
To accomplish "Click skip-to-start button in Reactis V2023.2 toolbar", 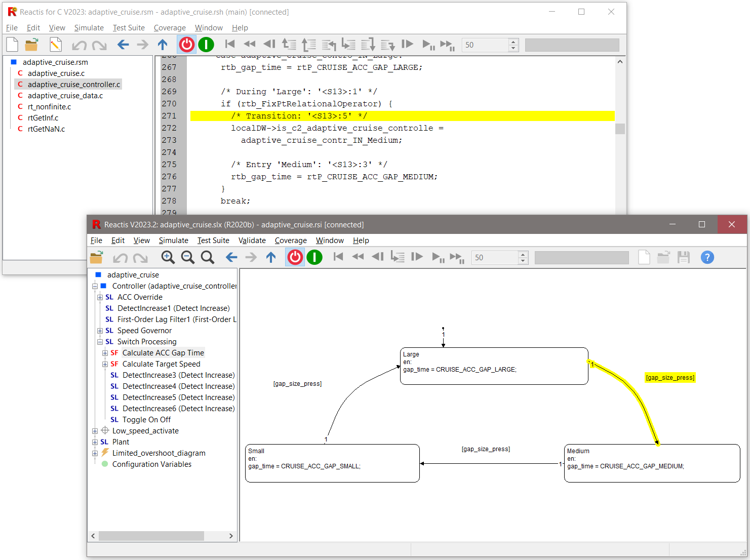I will (x=338, y=257).
